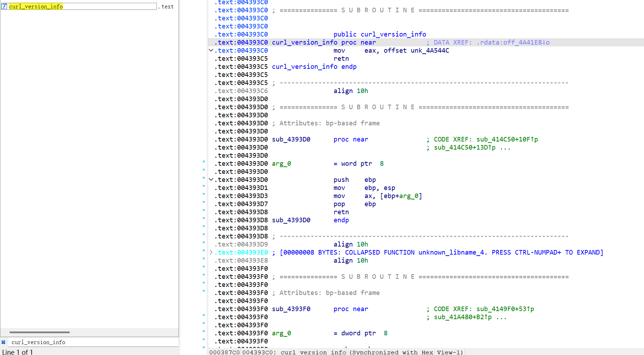Follow the xref sub_414C50+13D
Image resolution: width=644 pixels, height=355 pixels.
pos(465,147)
